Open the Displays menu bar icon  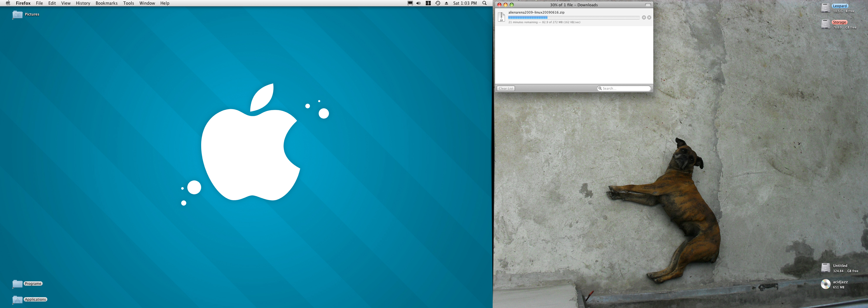[410, 3]
